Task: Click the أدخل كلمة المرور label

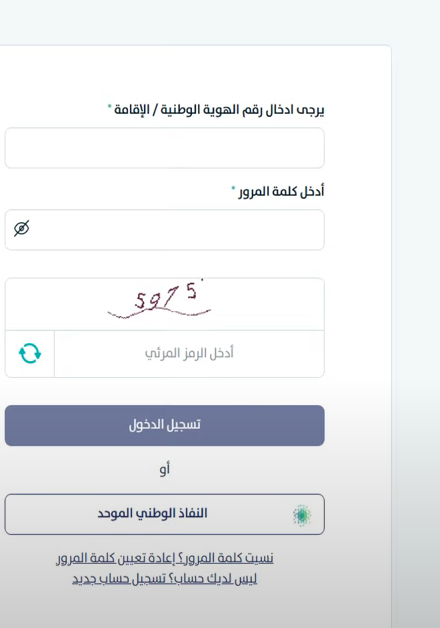Action: tap(281, 191)
